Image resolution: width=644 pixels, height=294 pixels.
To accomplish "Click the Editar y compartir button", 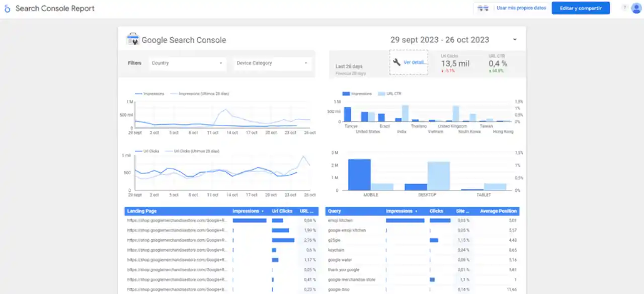I will (581, 8).
